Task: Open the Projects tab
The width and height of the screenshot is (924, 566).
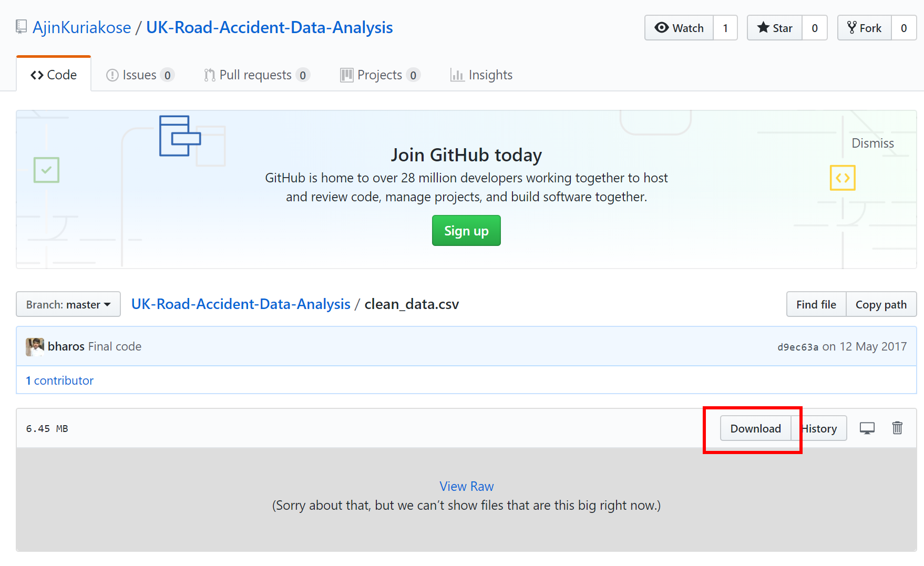Action: [379, 75]
